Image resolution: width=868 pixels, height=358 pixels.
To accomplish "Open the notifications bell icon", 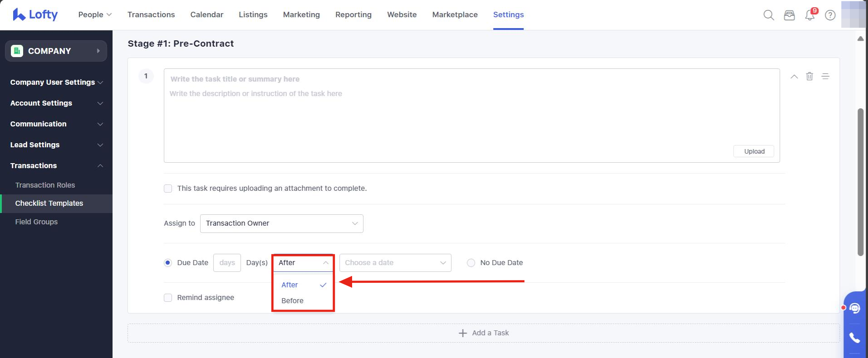I will [810, 15].
